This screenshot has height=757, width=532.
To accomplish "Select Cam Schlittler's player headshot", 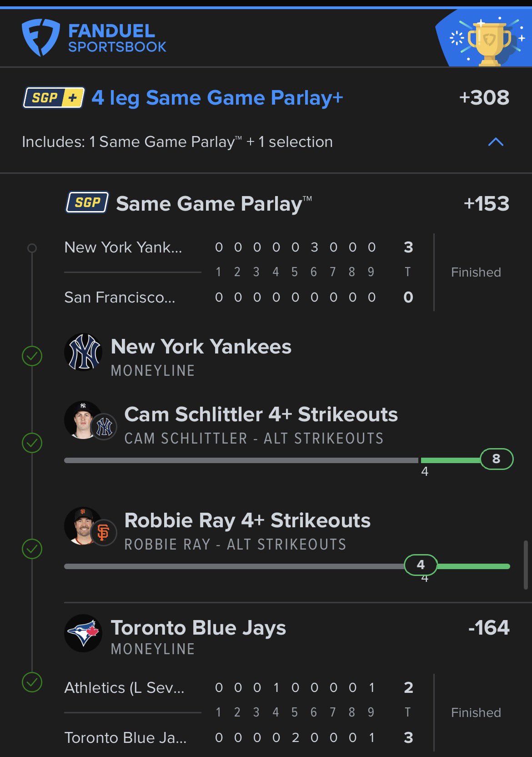I will [83, 419].
